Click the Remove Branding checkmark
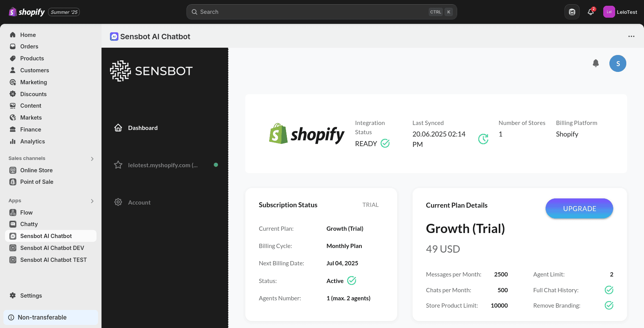The height and width of the screenshot is (328, 644). point(609,305)
